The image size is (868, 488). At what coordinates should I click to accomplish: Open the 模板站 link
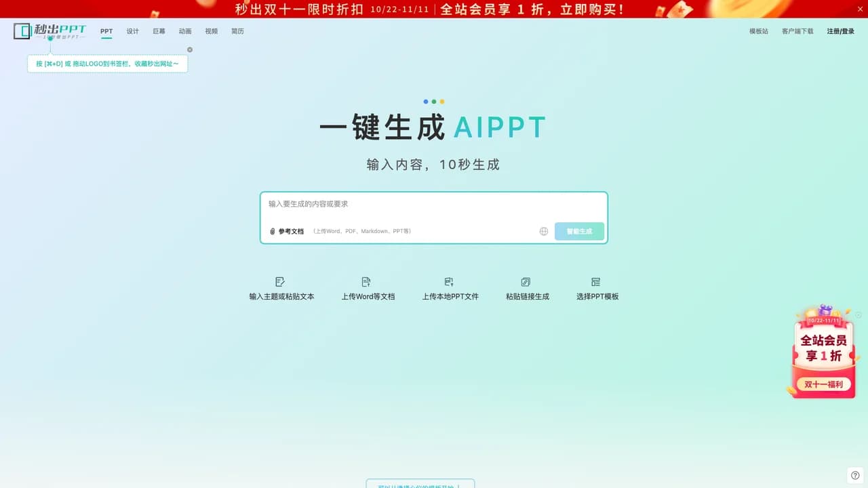coord(759,31)
